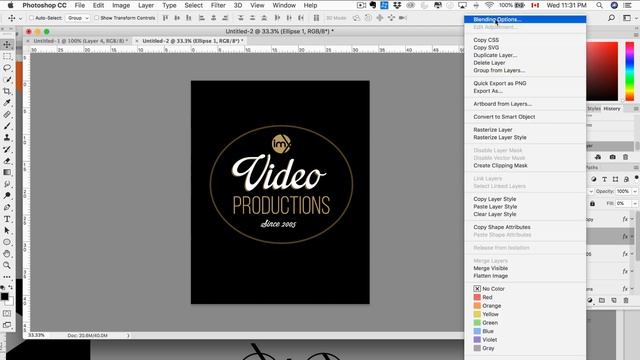Click the Lock all padlock icon
The image size is (640, 360).
pyautogui.click(x=592, y=203)
